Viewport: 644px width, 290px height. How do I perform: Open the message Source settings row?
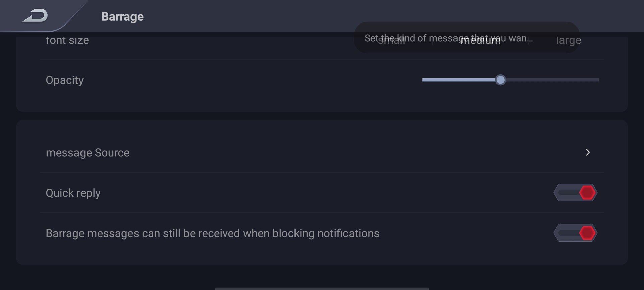[x=322, y=153]
